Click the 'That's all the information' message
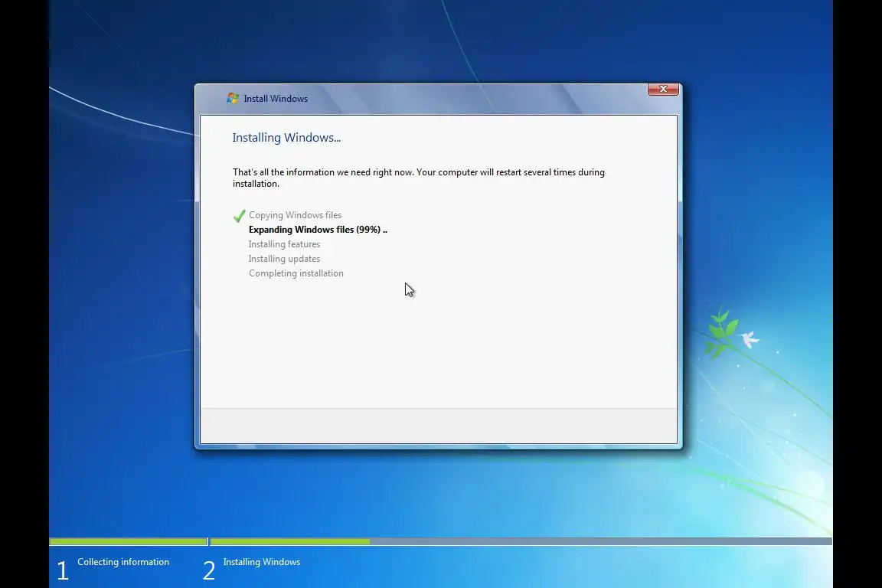 419,178
